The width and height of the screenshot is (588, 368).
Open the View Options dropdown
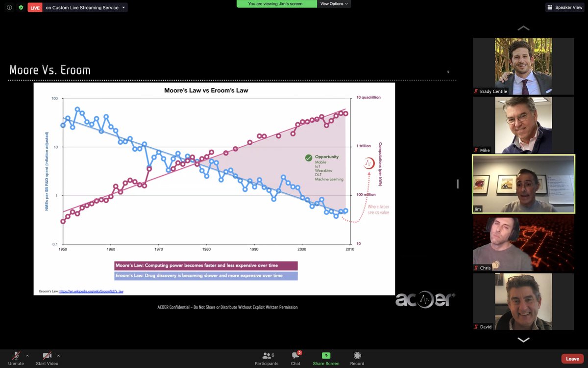point(335,3)
